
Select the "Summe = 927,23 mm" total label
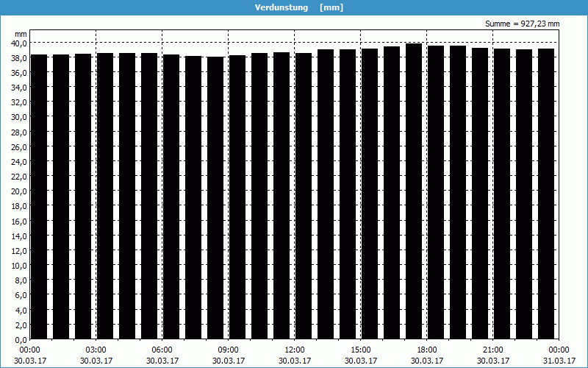click(522, 24)
